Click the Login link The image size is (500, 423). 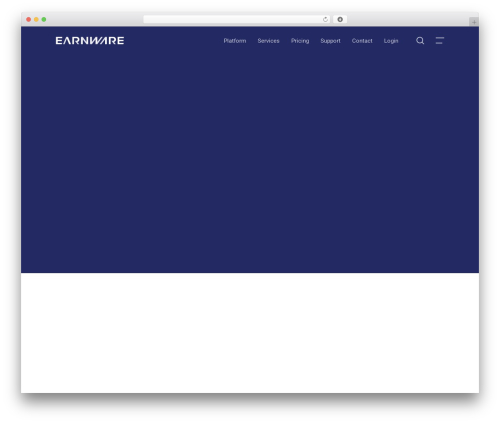(391, 41)
